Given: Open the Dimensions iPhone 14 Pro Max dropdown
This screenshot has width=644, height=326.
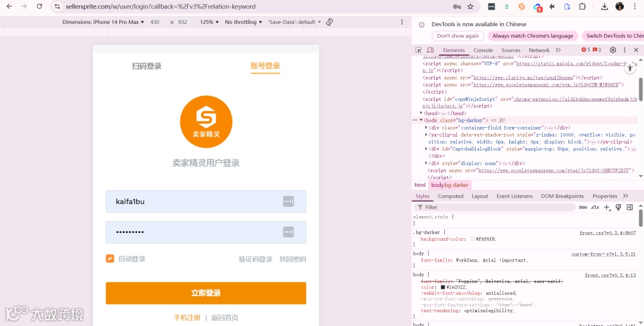Looking at the screenshot, I should click(x=103, y=21).
